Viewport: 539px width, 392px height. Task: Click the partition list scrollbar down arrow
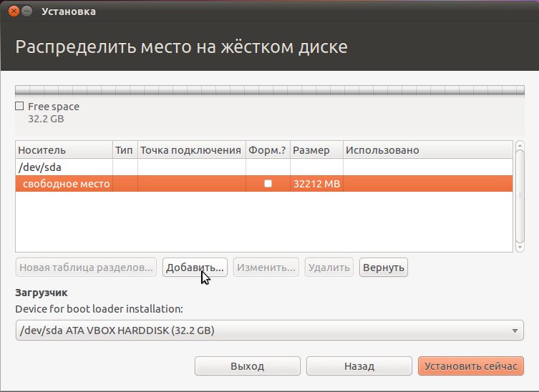pyautogui.click(x=520, y=247)
